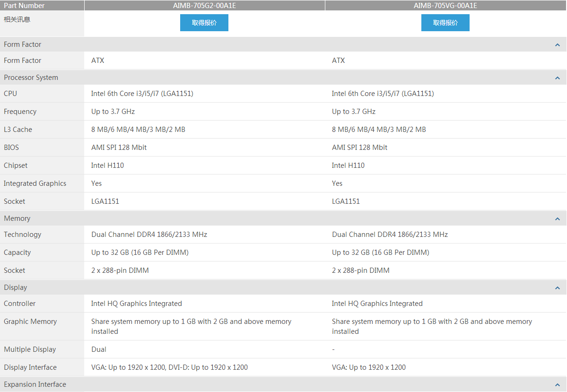The image size is (567, 392).
Task: Collapse the Form Factor section chevron
Action: point(557,45)
